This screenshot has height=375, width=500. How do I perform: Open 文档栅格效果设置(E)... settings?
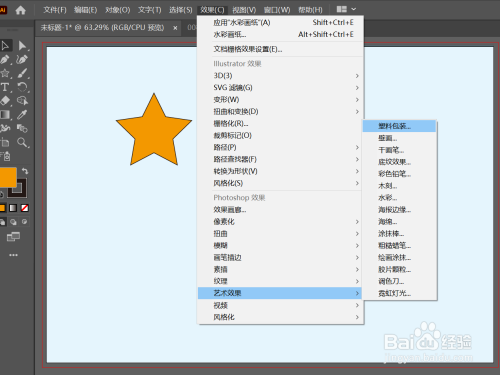pyautogui.click(x=280, y=49)
